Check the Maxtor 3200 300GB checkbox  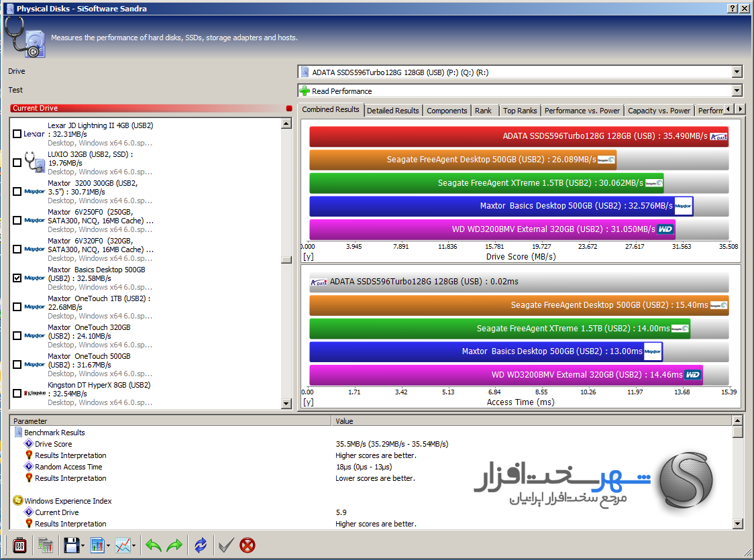17,191
